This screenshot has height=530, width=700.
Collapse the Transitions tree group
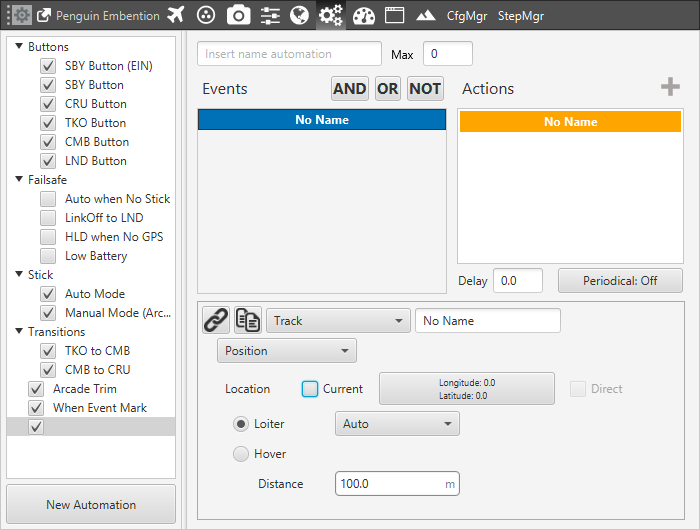(x=19, y=331)
